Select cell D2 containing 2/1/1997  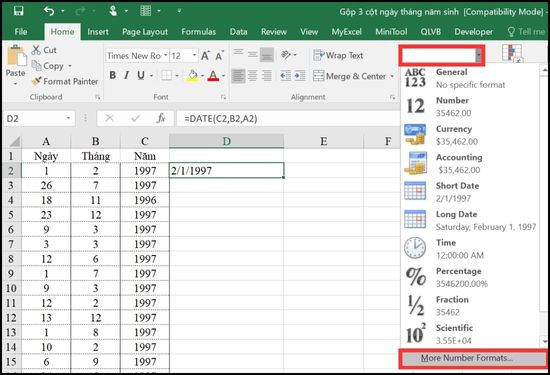coord(226,170)
